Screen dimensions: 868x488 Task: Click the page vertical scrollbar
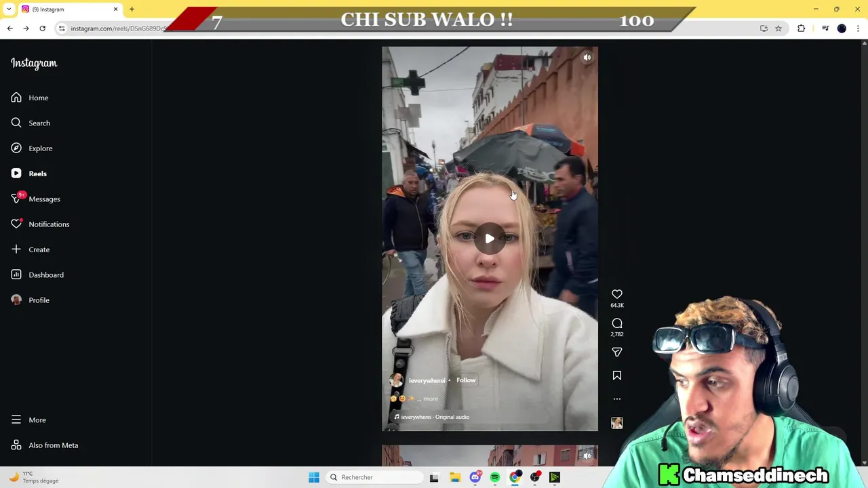(864, 252)
